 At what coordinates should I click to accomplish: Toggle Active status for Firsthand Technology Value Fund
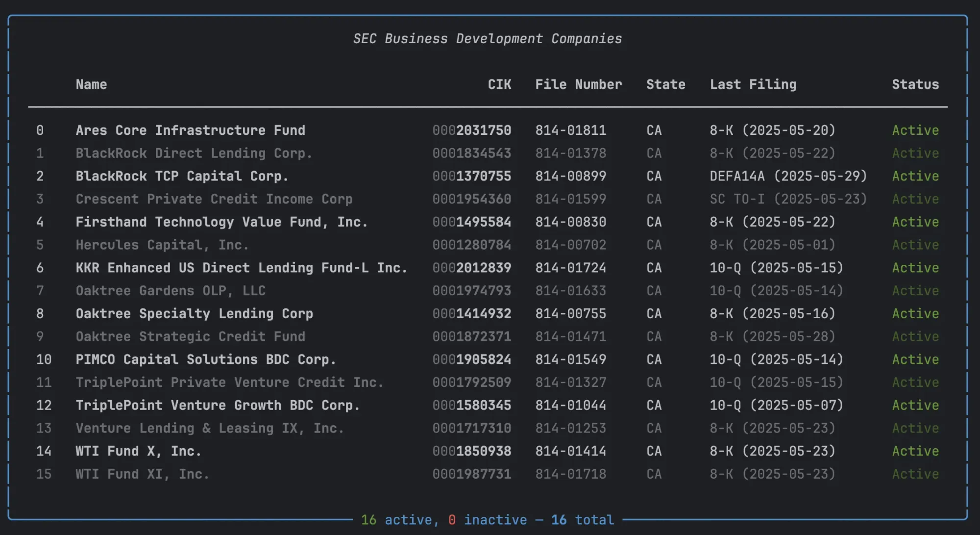pos(914,222)
